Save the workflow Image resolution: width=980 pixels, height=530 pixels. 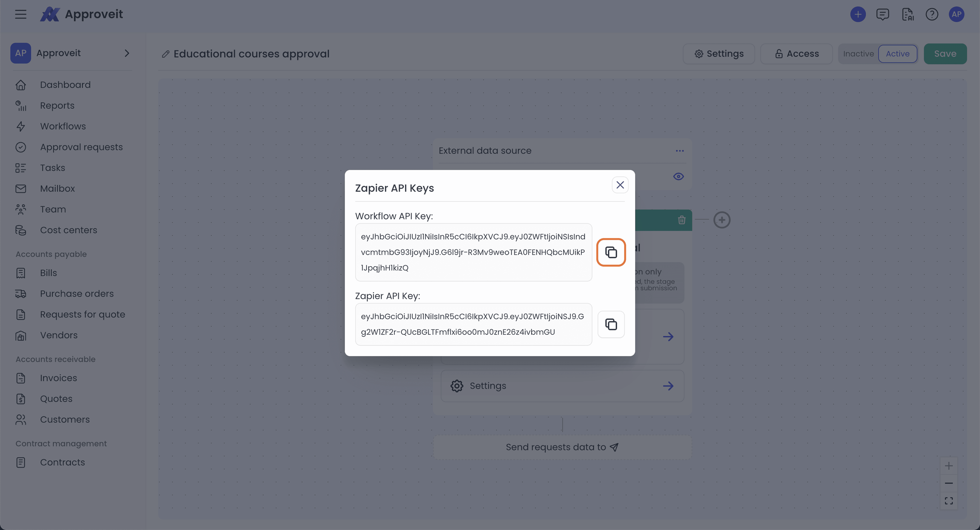click(945, 54)
